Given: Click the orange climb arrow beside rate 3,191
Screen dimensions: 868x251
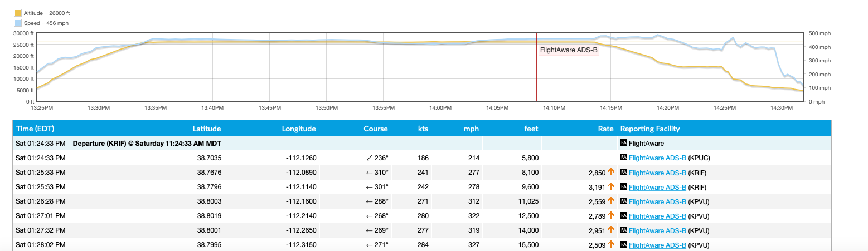Looking at the screenshot, I should (611, 186).
